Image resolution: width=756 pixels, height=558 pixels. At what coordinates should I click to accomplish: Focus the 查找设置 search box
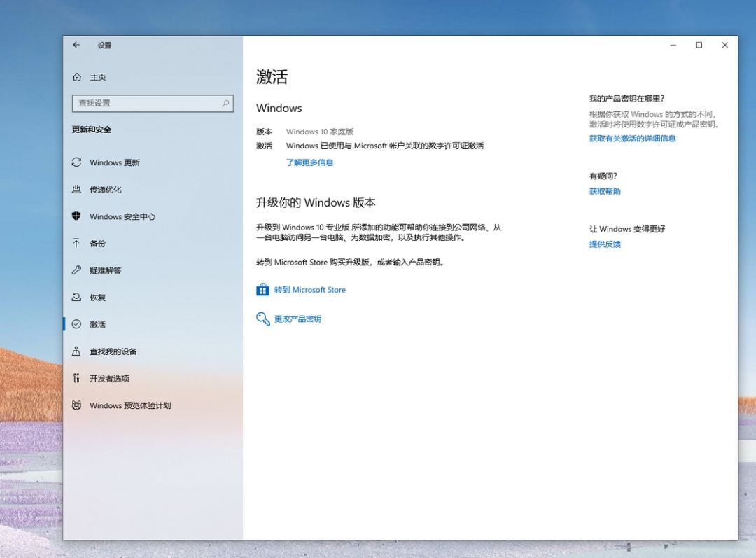153,103
